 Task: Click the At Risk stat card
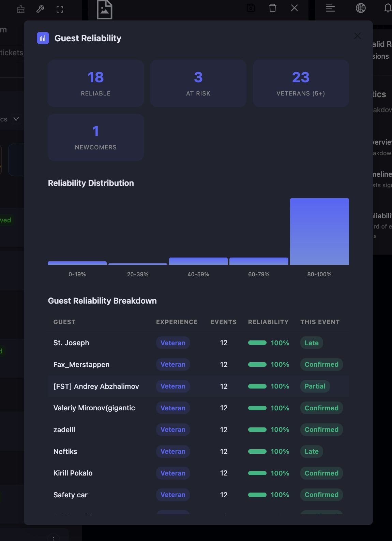tap(198, 83)
